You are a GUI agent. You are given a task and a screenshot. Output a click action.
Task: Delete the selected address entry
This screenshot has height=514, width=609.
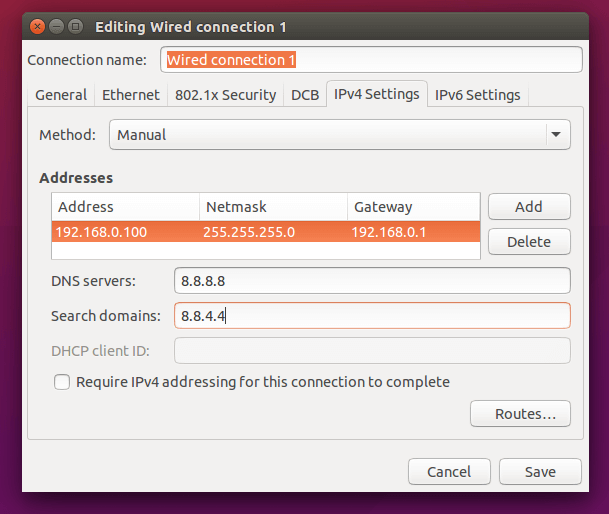point(528,242)
